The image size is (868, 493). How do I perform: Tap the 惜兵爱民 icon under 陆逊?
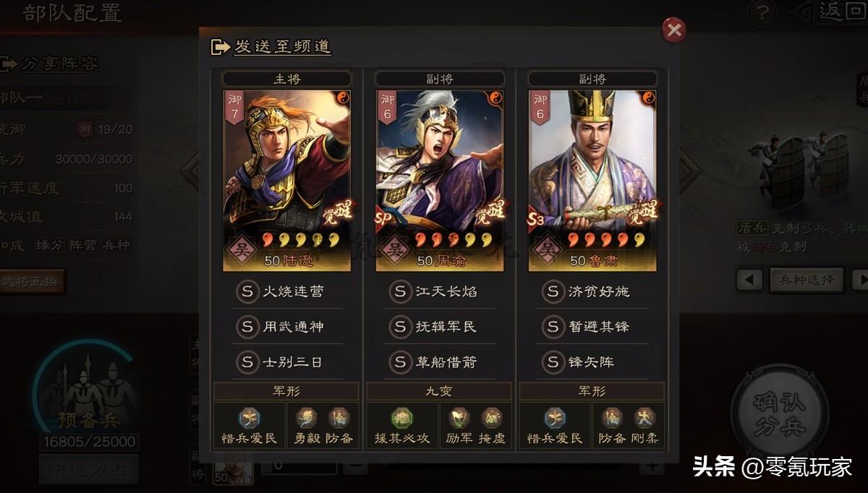(x=249, y=425)
